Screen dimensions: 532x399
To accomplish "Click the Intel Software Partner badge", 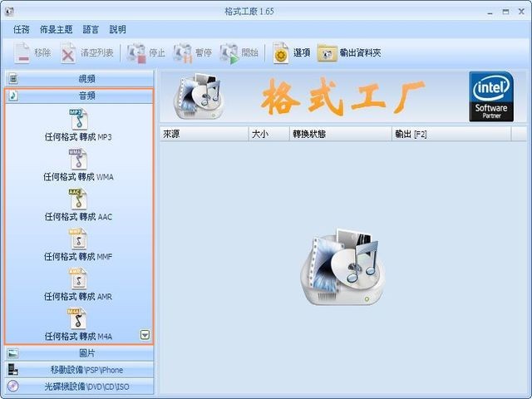I will (x=491, y=96).
